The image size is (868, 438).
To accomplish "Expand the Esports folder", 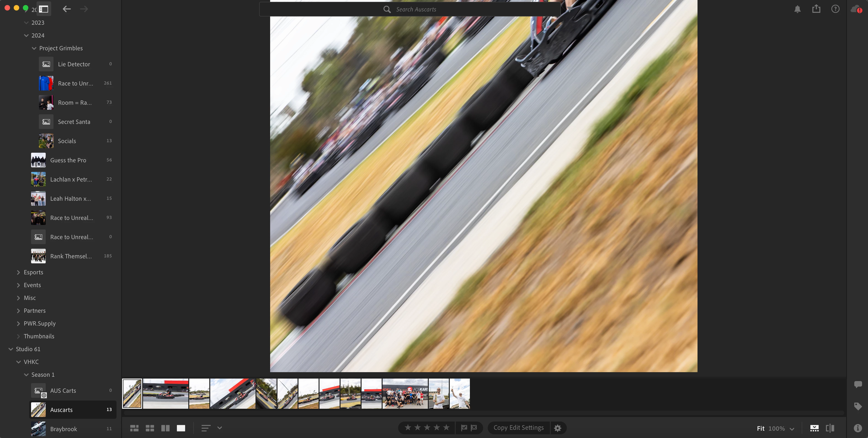I will click(x=19, y=272).
